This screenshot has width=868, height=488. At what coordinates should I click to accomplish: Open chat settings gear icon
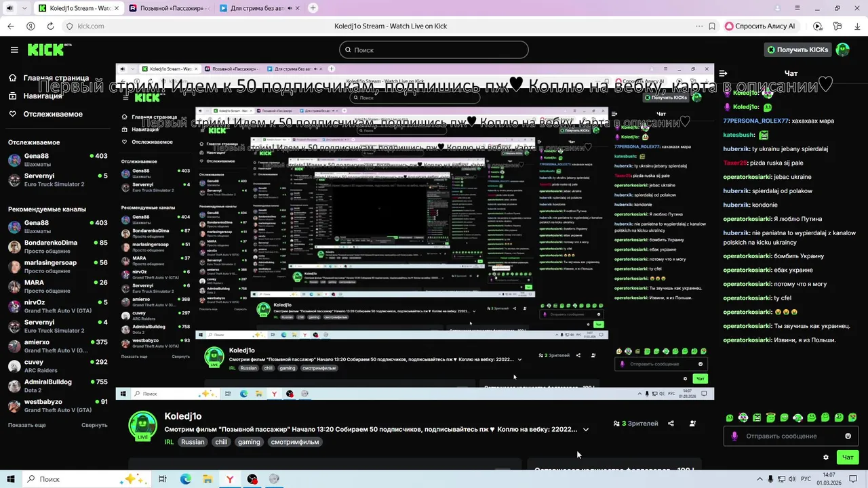click(x=825, y=457)
